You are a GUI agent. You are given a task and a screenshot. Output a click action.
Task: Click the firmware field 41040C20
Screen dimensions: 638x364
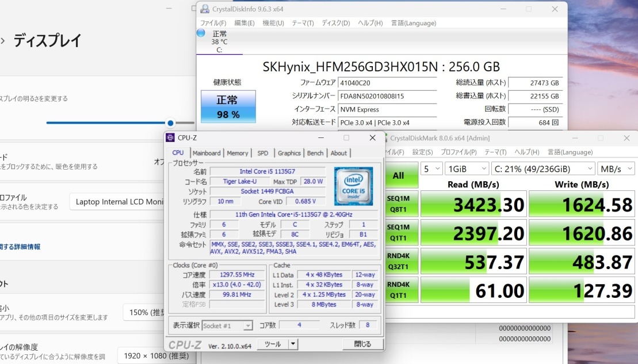387,83
